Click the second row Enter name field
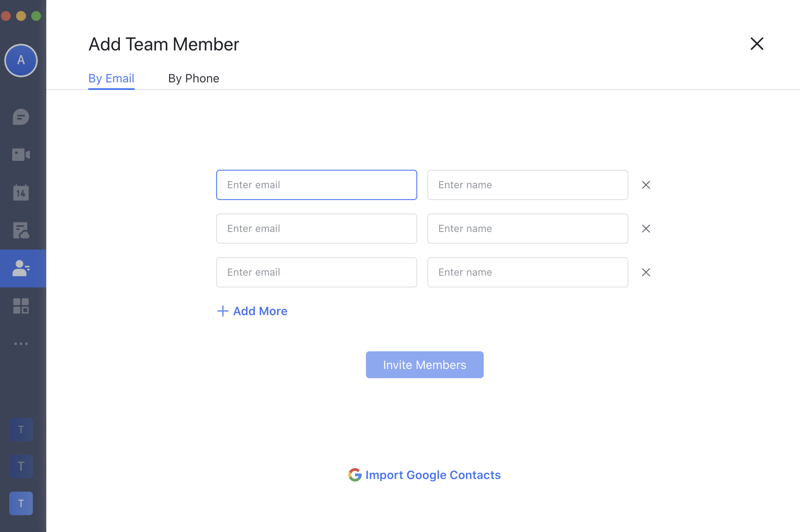This screenshot has height=532, width=800. (x=527, y=229)
